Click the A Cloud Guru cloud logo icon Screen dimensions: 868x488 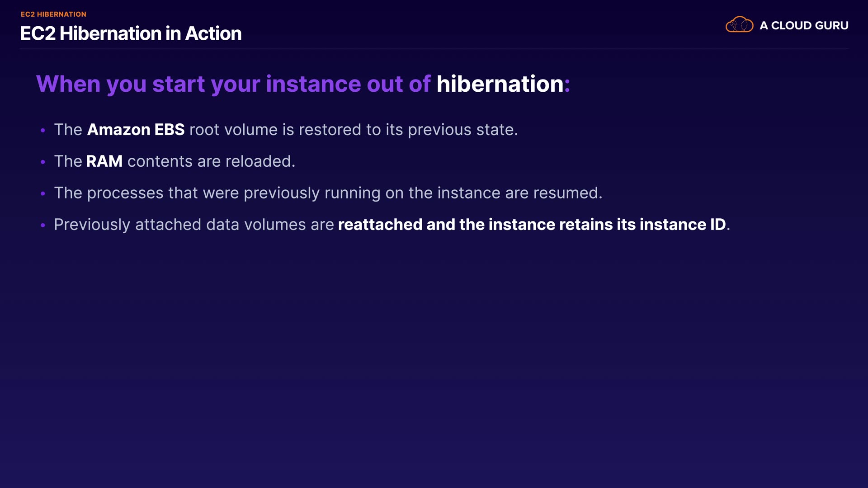coord(739,25)
